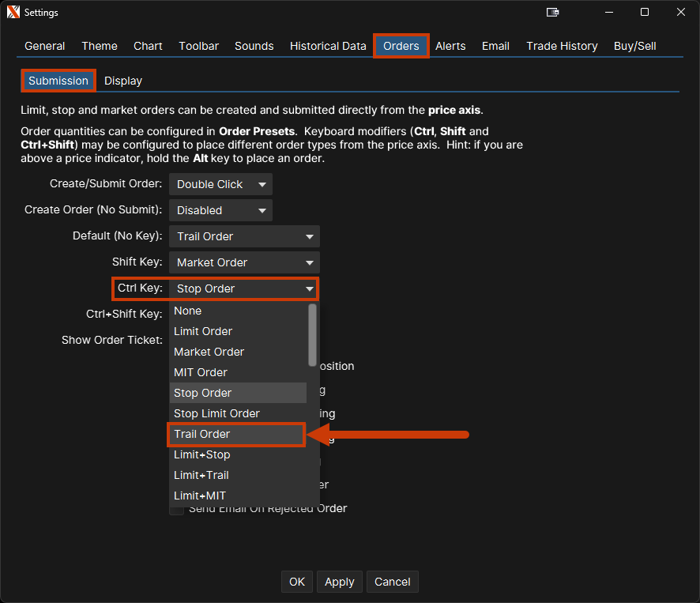Click the window docking icon in title bar
Viewport: 700px width, 603px height.
[553, 13]
